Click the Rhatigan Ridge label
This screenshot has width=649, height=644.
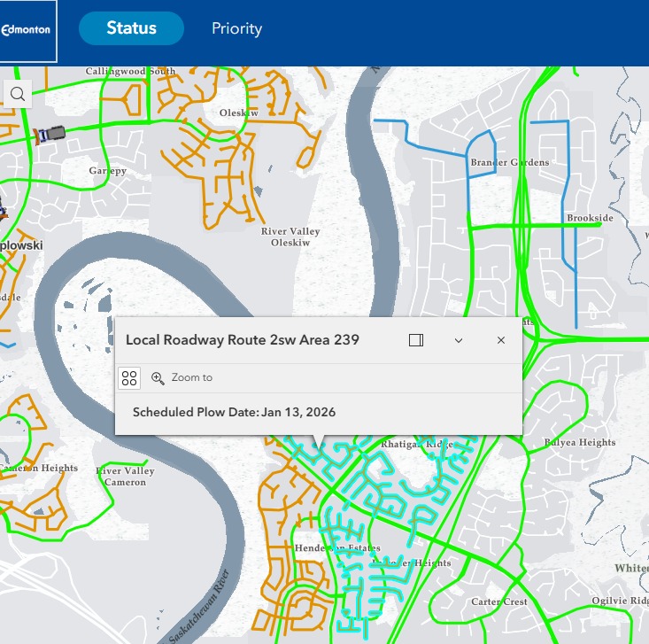coord(417,445)
